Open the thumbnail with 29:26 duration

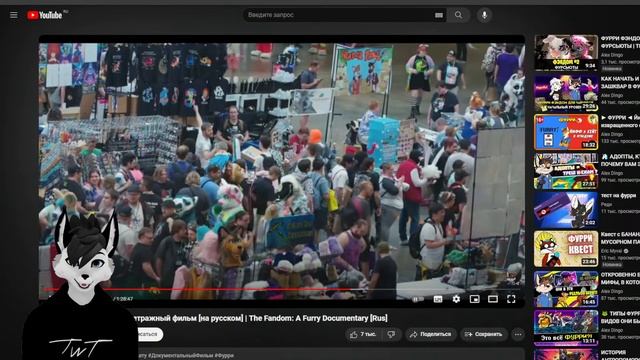pos(566,93)
